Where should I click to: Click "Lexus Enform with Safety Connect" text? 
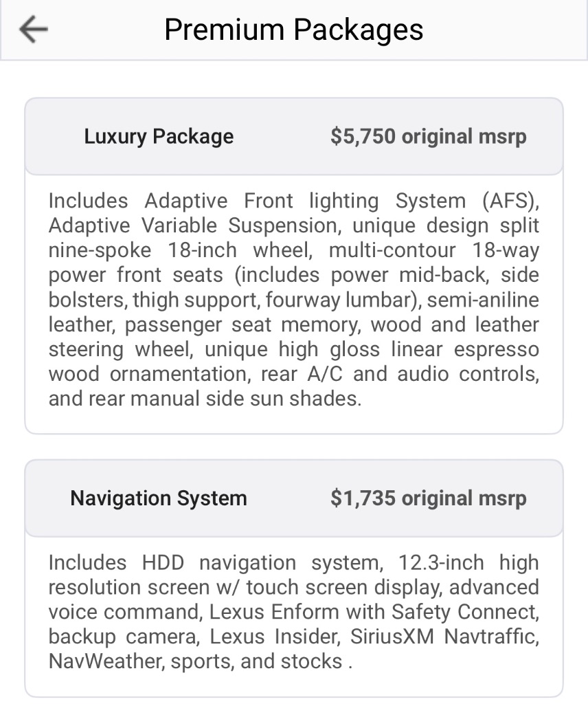pyautogui.click(x=374, y=612)
